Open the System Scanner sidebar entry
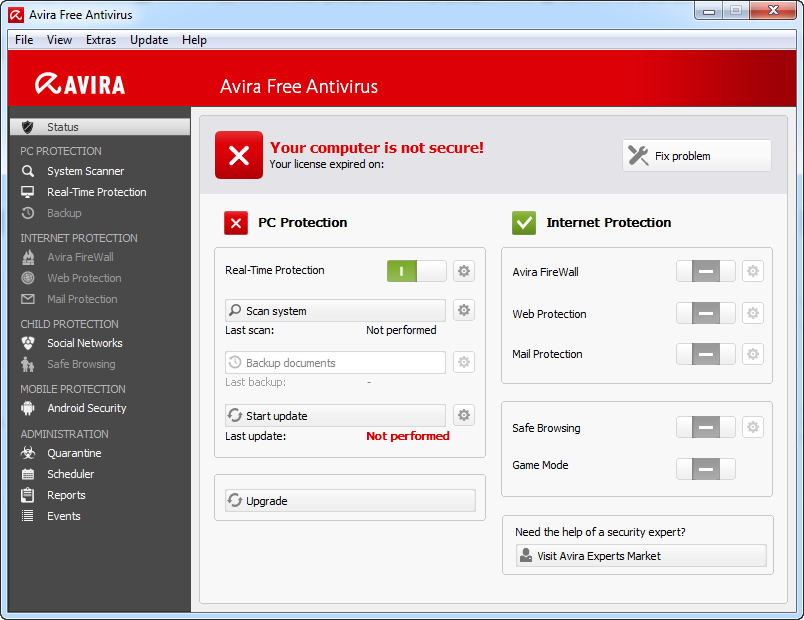The height and width of the screenshot is (620, 804). (85, 171)
